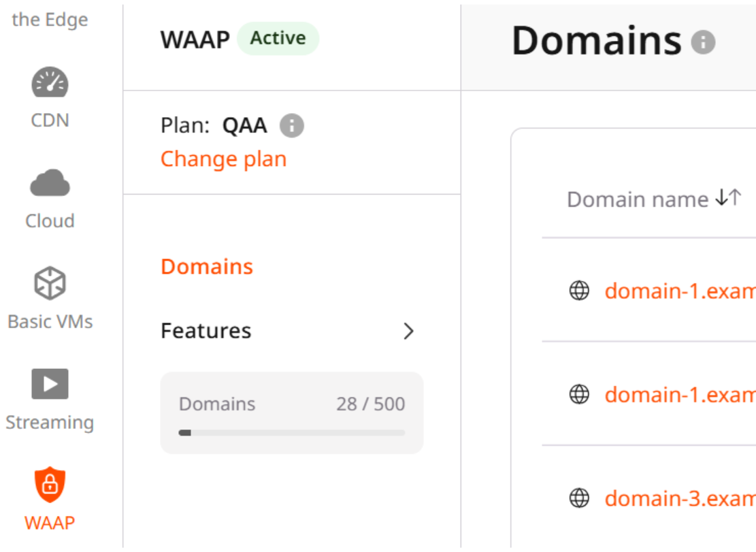Click the Domains usage progress bar

click(x=291, y=432)
